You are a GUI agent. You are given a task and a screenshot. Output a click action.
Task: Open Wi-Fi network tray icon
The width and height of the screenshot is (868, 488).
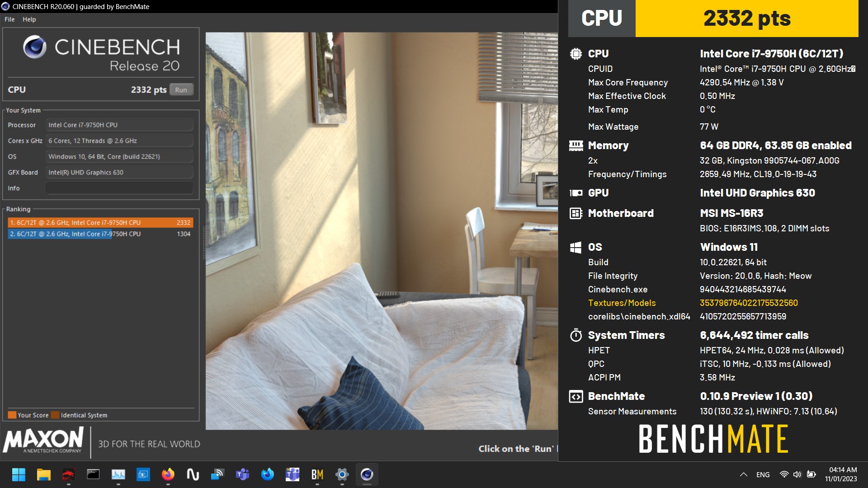(784, 474)
